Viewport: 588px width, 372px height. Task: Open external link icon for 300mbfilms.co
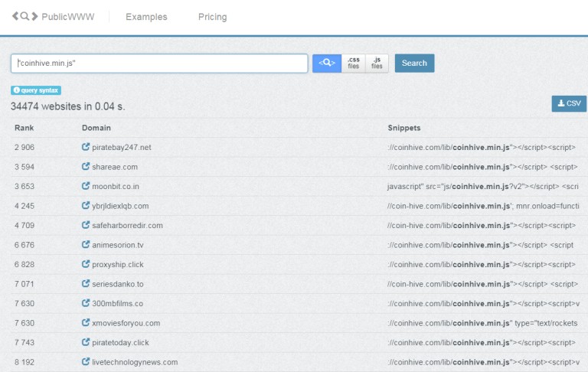[x=86, y=302]
